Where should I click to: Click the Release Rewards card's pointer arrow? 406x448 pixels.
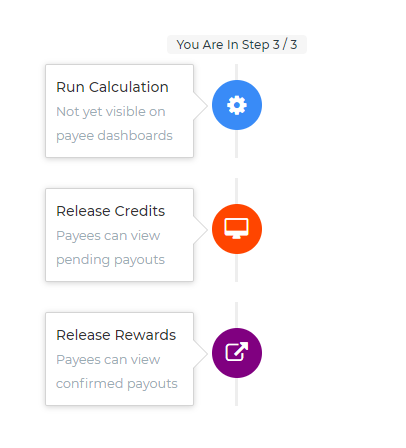(x=200, y=354)
